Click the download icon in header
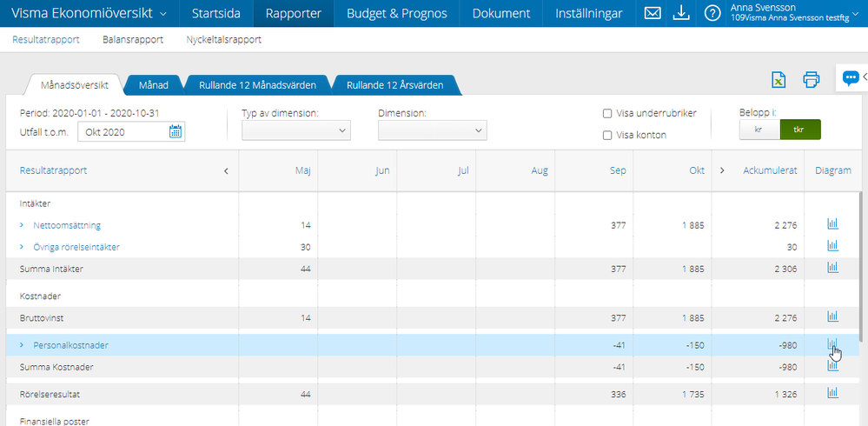Viewport: 868px width, 426px height. (681, 13)
